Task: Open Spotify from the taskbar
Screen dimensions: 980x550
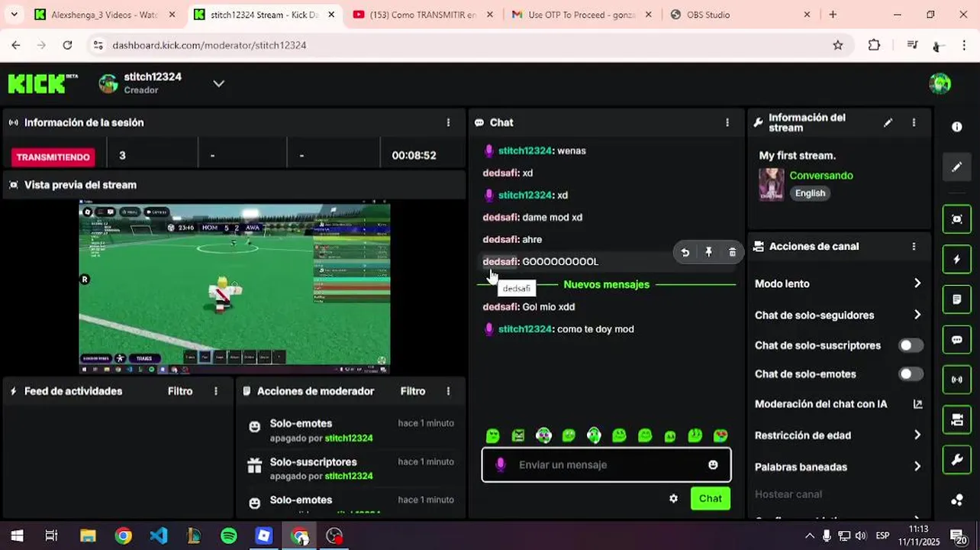Action: (228, 535)
